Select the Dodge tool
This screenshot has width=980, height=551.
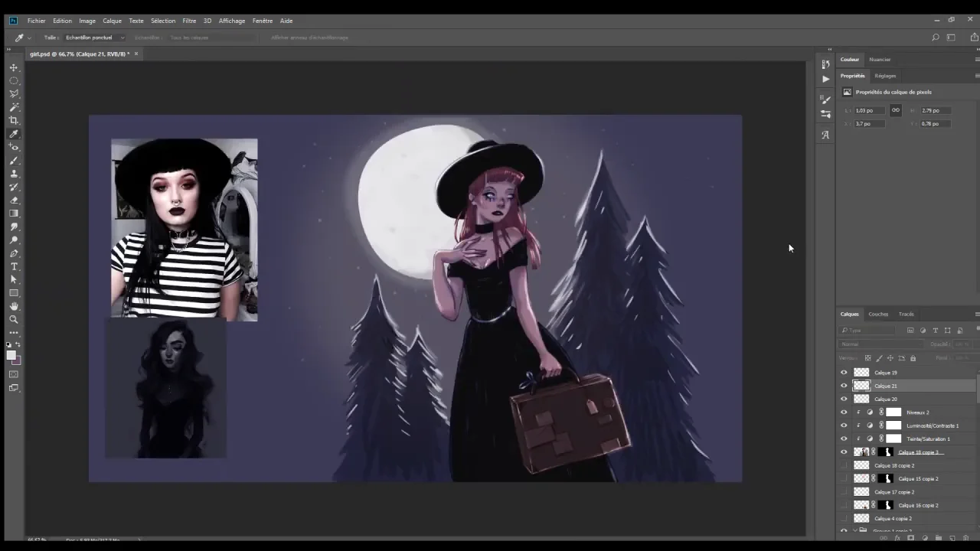click(x=14, y=240)
